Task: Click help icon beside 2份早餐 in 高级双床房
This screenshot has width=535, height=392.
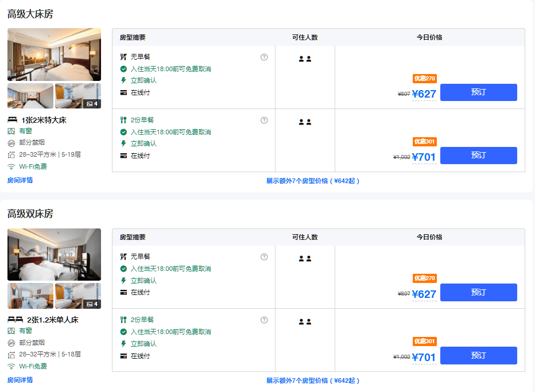Action: 264,320
